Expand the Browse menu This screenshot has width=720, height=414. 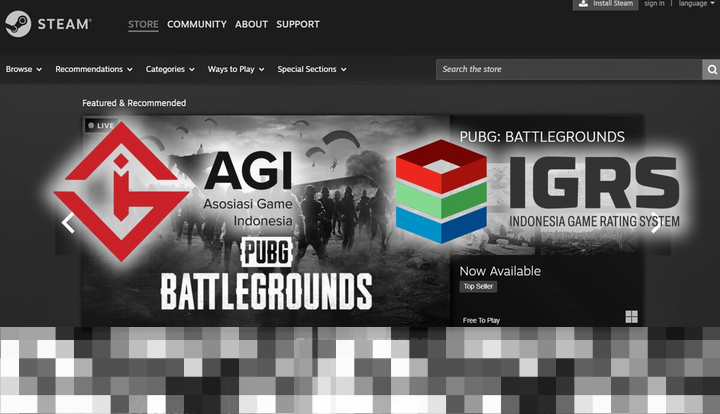[x=24, y=70]
